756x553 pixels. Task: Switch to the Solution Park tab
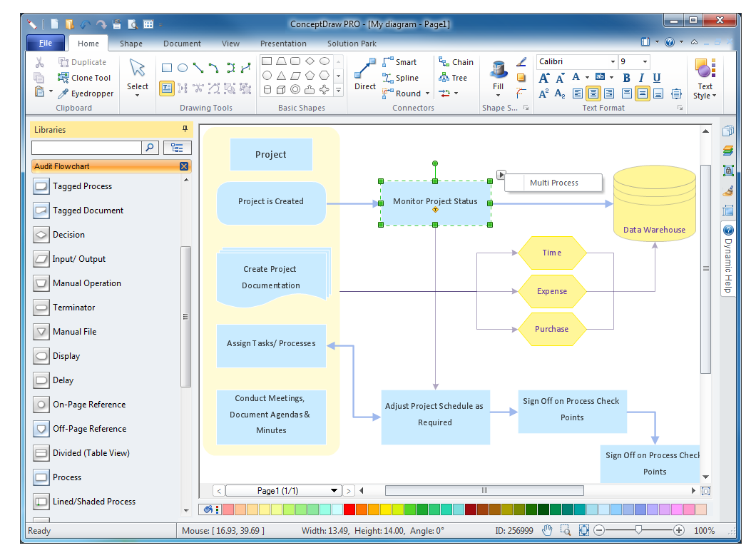(352, 44)
